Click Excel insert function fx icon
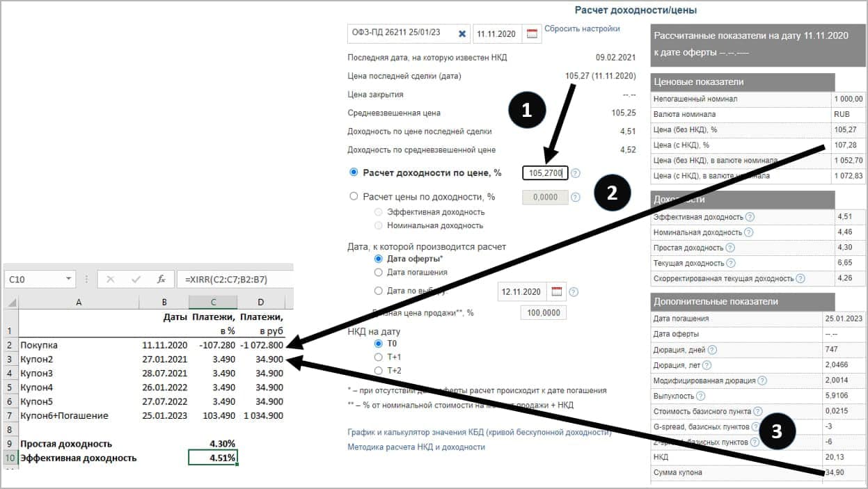The width and height of the screenshot is (868, 489). pos(161,279)
